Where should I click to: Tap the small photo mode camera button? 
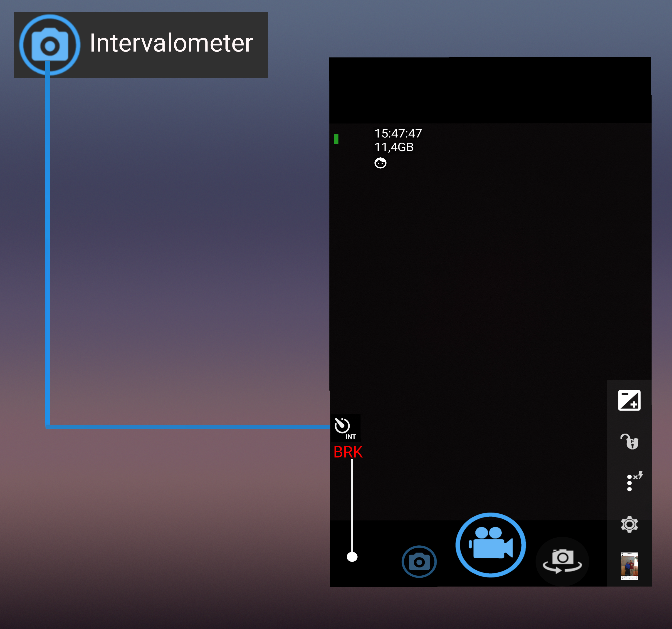(419, 562)
